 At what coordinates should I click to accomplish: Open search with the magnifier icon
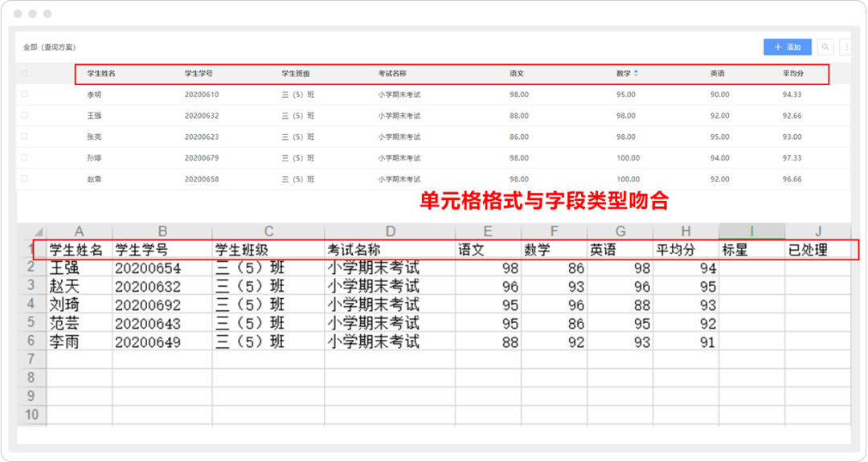pyautogui.click(x=825, y=47)
